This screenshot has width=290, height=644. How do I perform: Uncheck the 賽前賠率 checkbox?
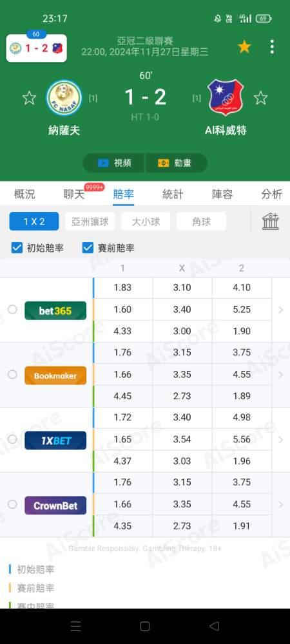pos(88,248)
